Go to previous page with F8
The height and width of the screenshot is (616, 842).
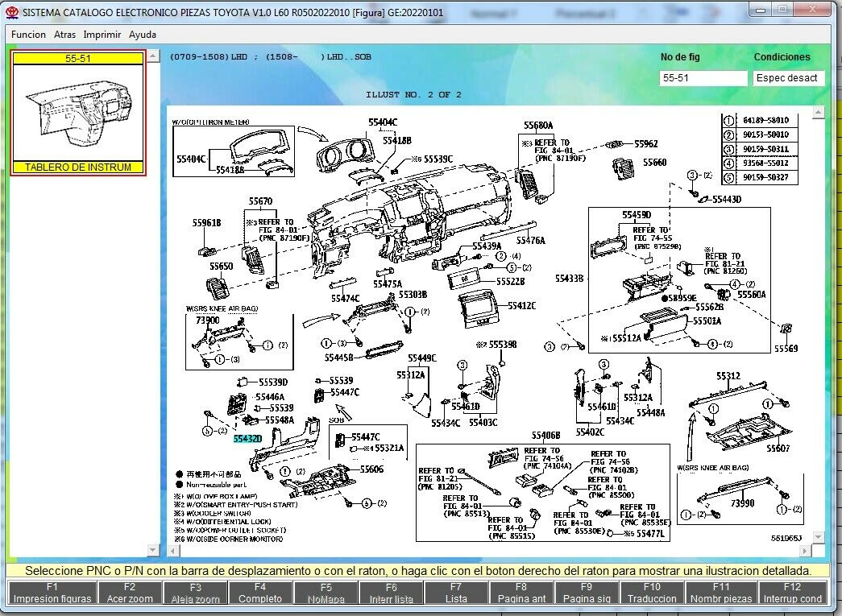pos(521,593)
